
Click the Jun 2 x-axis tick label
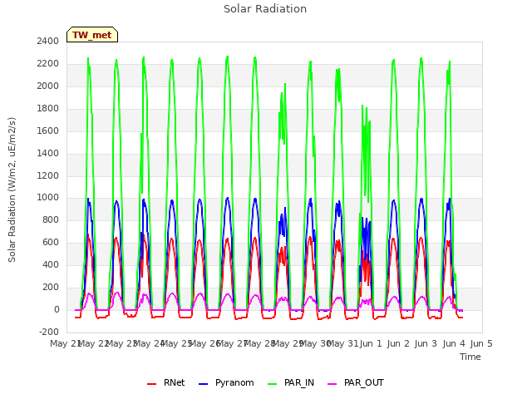tap(399, 344)
